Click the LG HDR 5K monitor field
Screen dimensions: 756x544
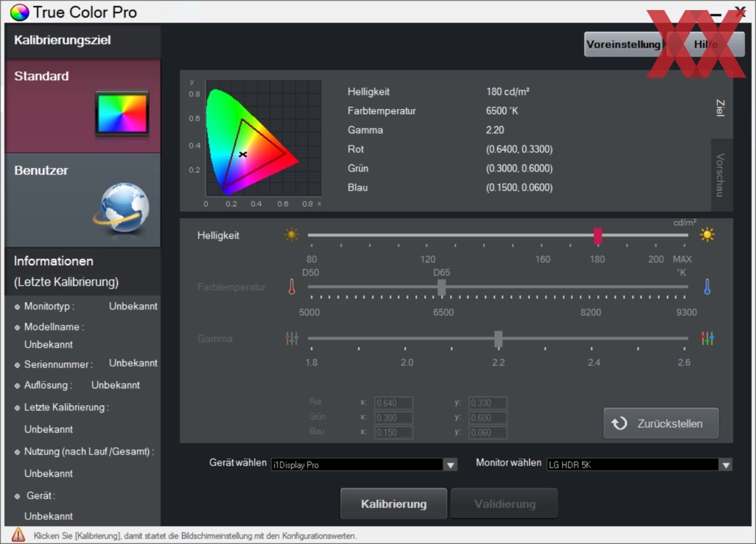(633, 465)
